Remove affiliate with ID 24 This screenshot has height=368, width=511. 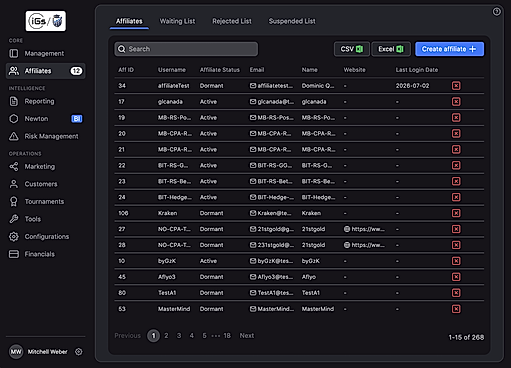(456, 197)
